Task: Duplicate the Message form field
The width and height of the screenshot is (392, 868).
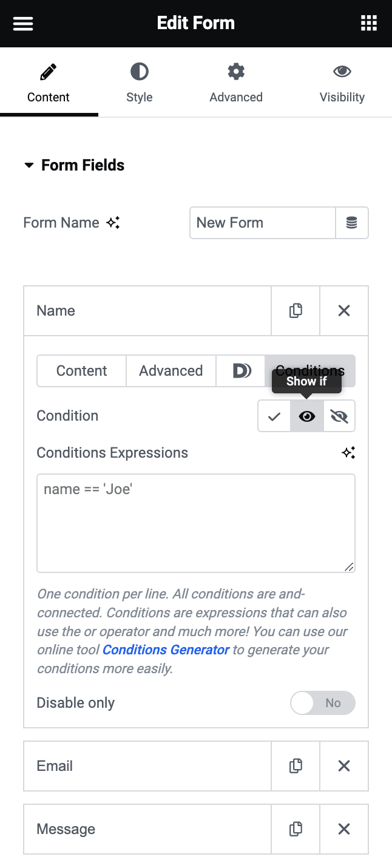Action: click(296, 829)
